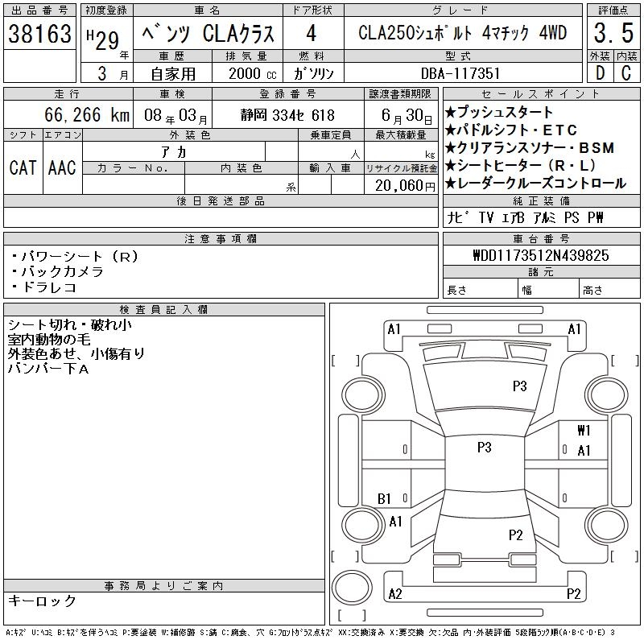
Task: Click the A1 marker directly beneath W1
Action: (584, 451)
